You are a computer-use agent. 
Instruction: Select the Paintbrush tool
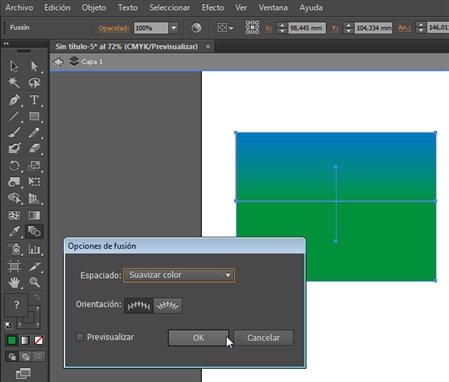[x=14, y=133]
